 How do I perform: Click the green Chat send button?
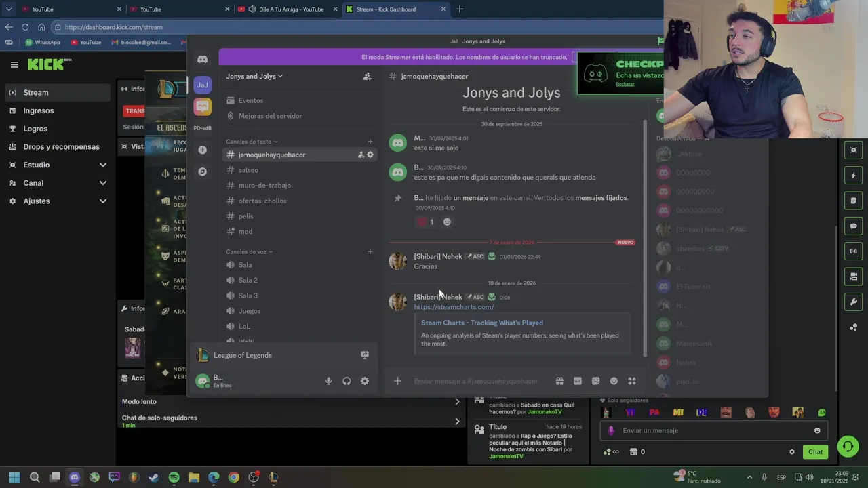pyautogui.click(x=815, y=452)
